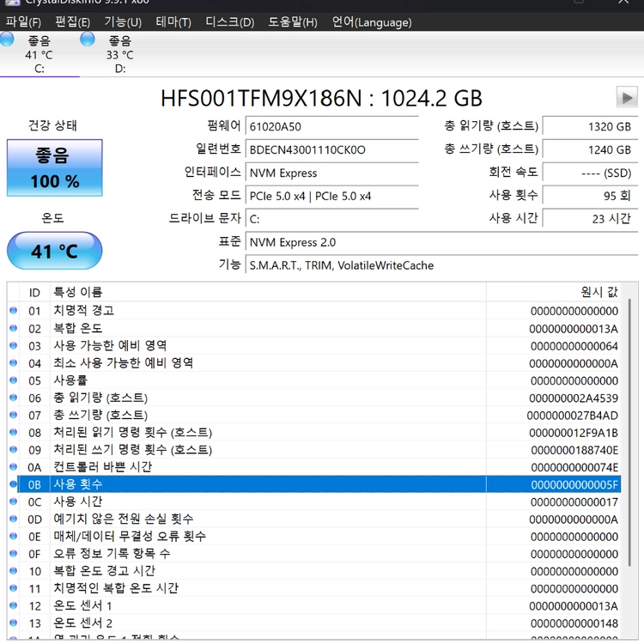Click the 원시 값 column header
The height and width of the screenshot is (644, 644).
(x=554, y=292)
